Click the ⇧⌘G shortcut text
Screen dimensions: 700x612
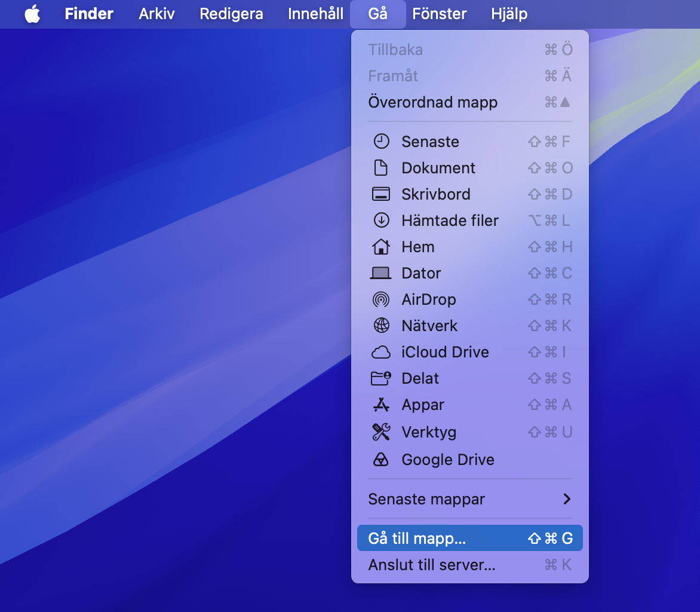click(550, 538)
